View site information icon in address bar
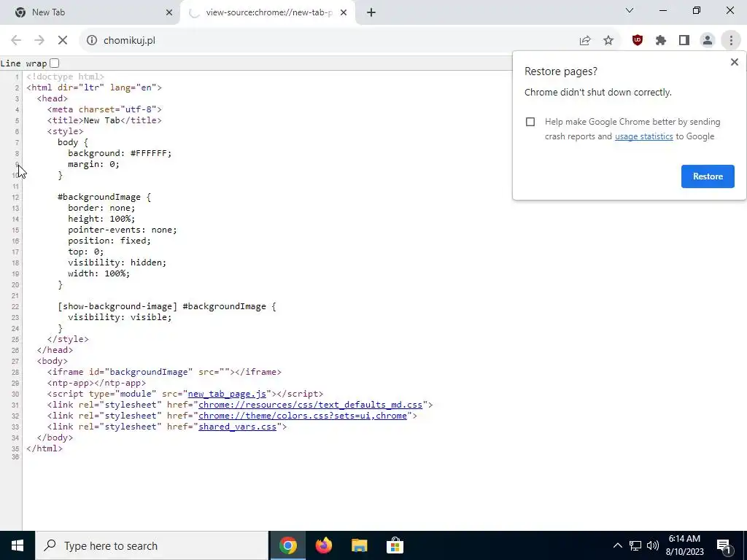 click(91, 41)
